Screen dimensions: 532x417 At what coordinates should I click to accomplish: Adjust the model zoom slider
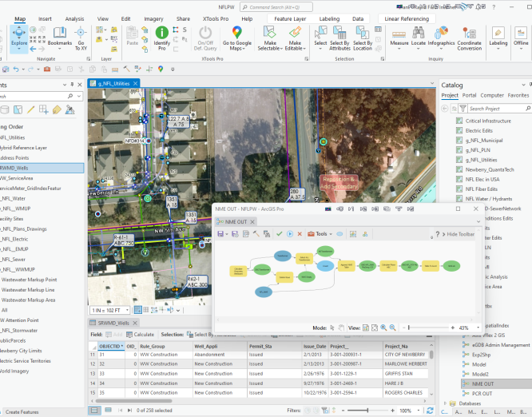point(408,328)
